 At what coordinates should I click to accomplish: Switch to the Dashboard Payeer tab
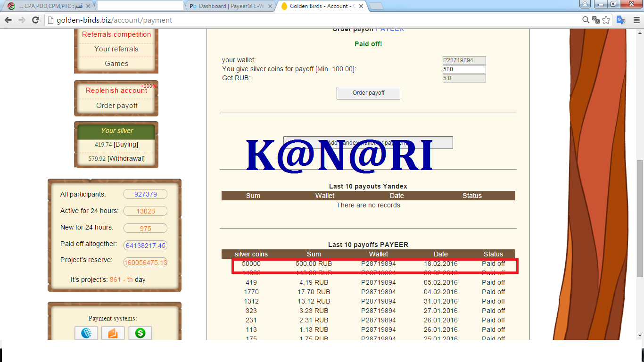[230, 6]
